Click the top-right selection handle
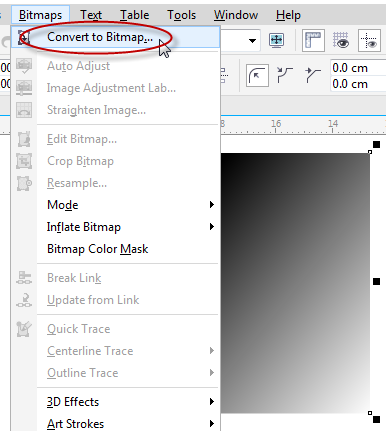The height and width of the screenshot is (431, 386). coord(376,144)
